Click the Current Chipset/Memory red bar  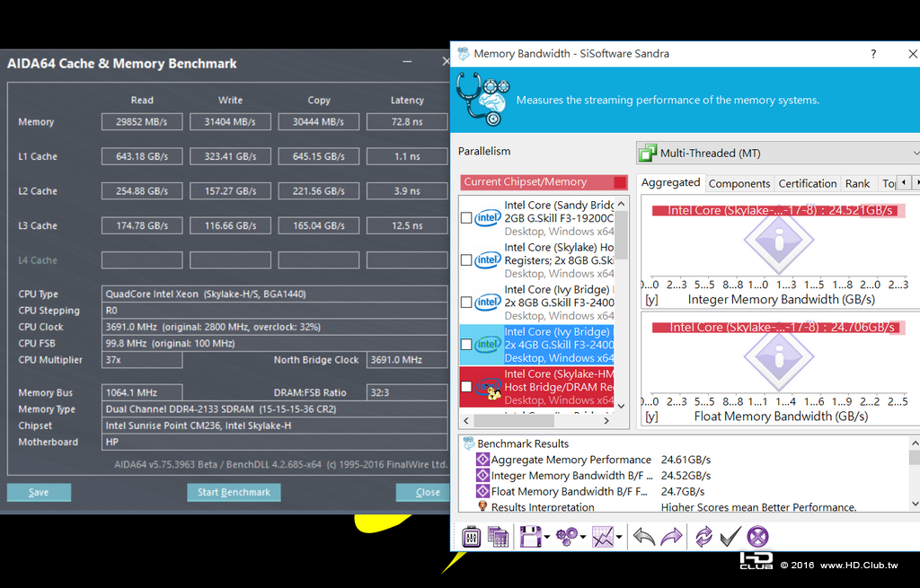tap(544, 182)
